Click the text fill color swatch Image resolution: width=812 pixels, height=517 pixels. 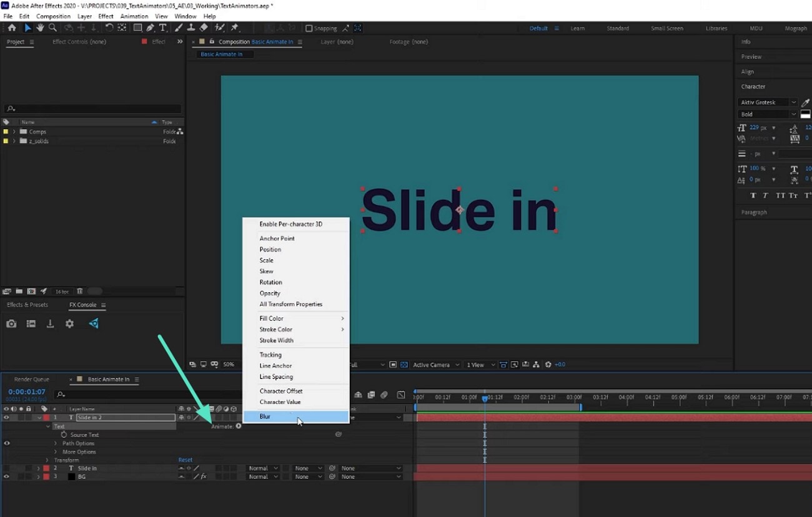tap(806, 114)
